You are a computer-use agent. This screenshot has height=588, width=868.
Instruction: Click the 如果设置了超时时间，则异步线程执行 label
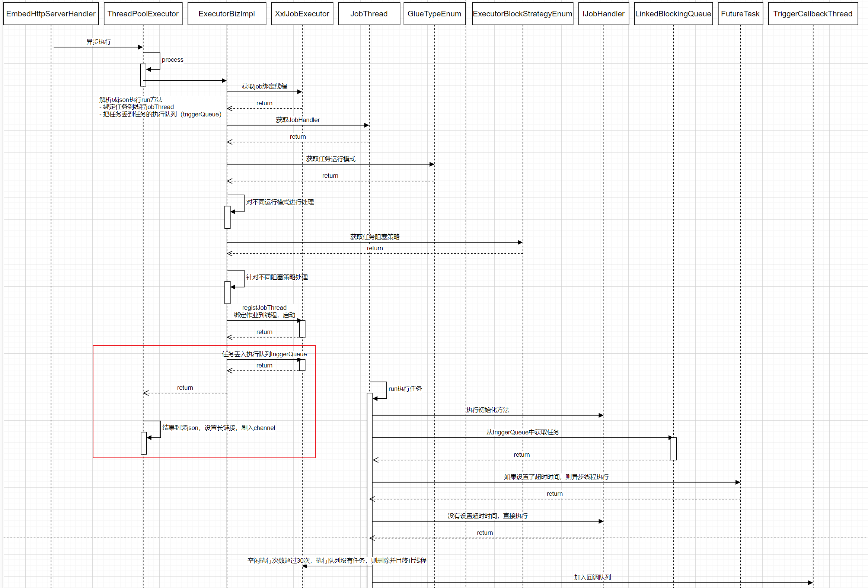(x=556, y=477)
